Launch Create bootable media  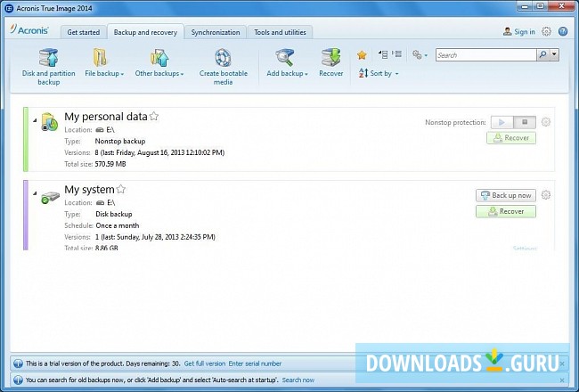tap(223, 67)
